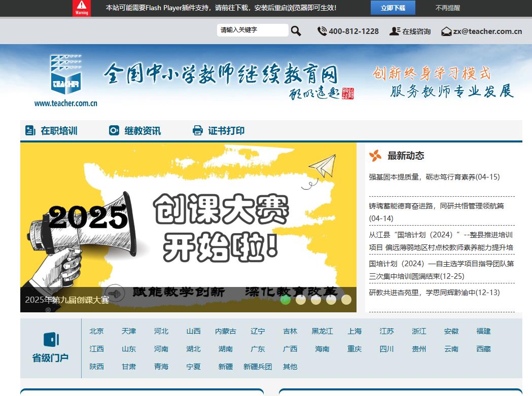The image size is (532, 396).
Task: Click the magnifying glass search icon
Action: (296, 31)
